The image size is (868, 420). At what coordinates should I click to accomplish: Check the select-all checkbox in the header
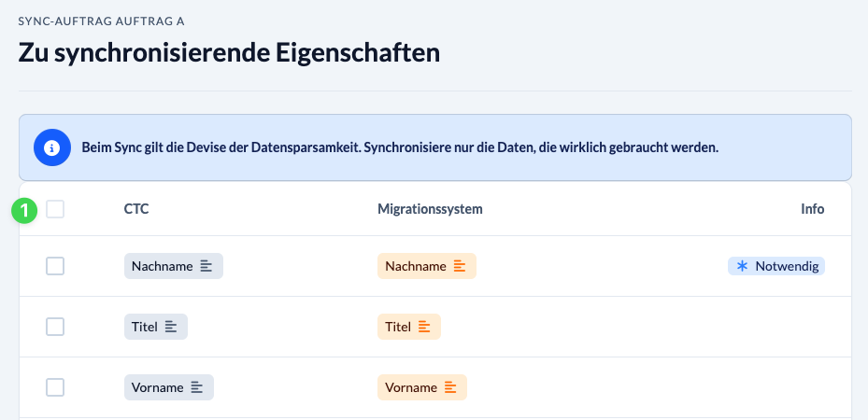(x=55, y=209)
